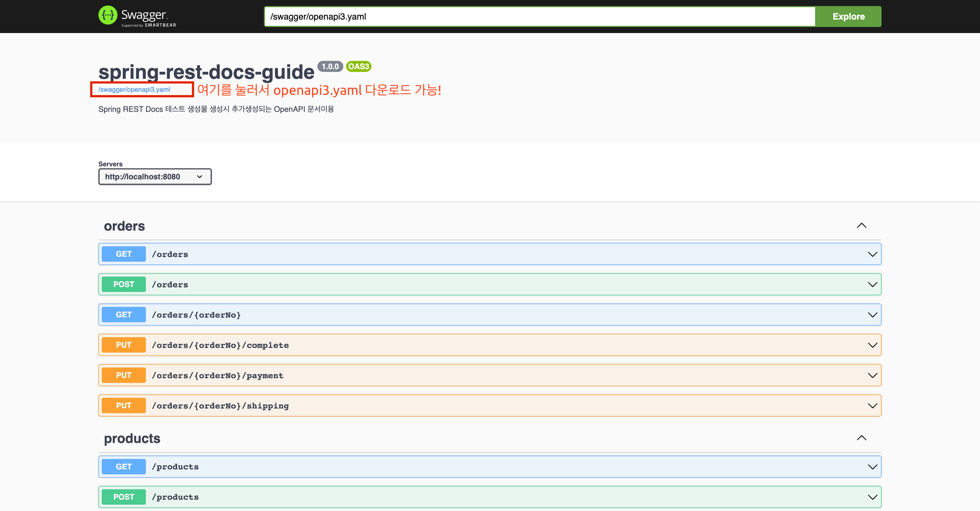980x511 pixels.
Task: Click the PUT badge on /orders/{orderNo}/complete
Action: 123,345
